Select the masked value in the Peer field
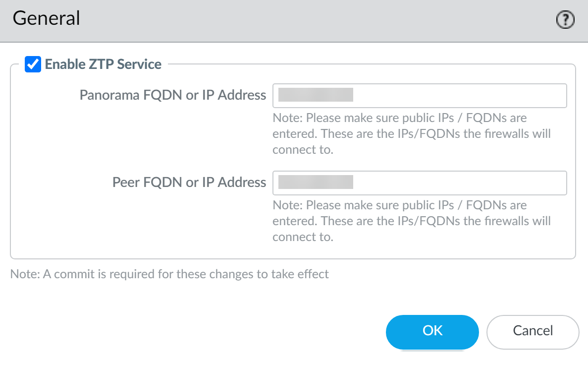 click(x=316, y=183)
